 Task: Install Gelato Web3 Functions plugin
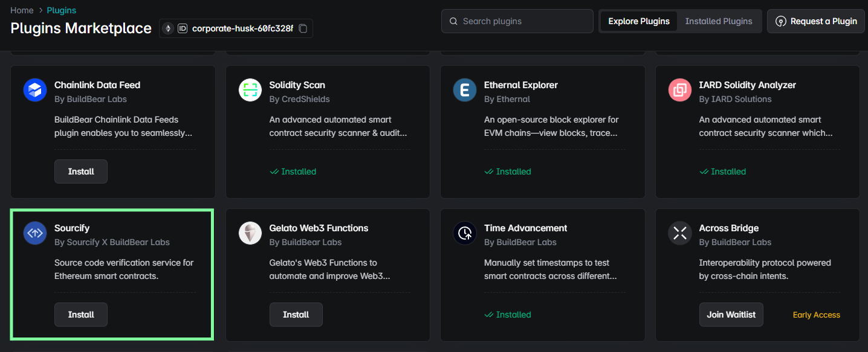pos(296,315)
